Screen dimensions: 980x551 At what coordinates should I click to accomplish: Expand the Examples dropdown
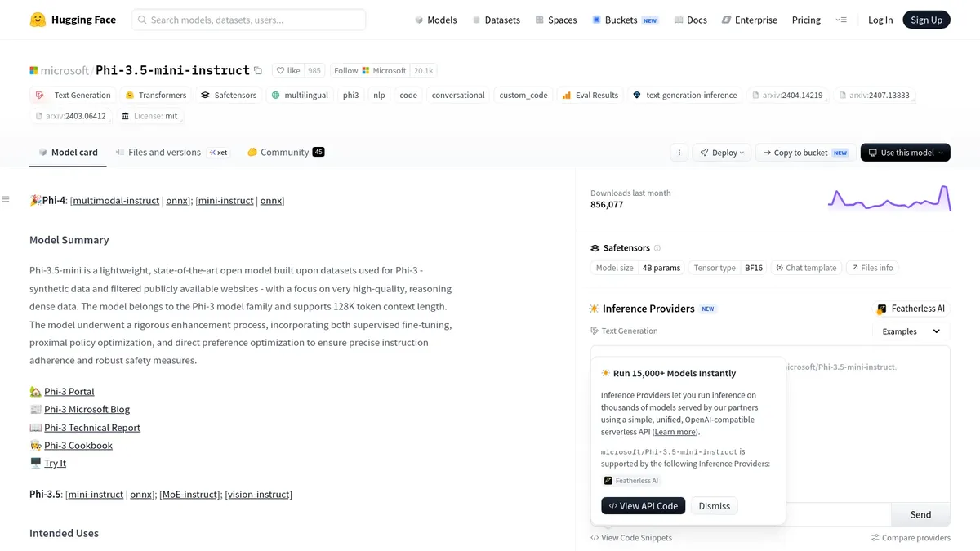(911, 331)
